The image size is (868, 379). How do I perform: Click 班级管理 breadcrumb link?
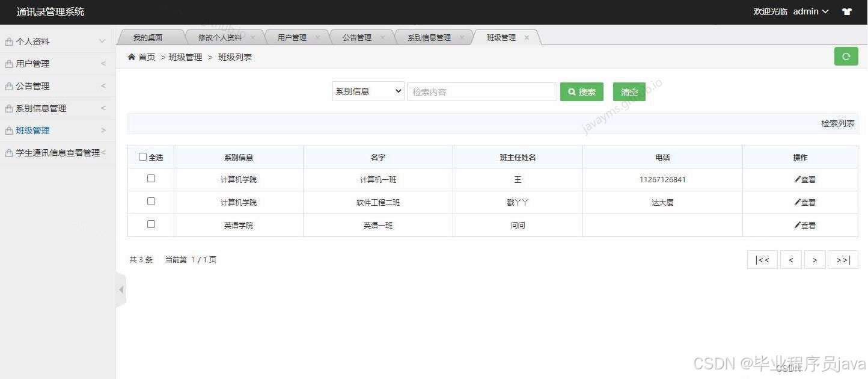(185, 57)
